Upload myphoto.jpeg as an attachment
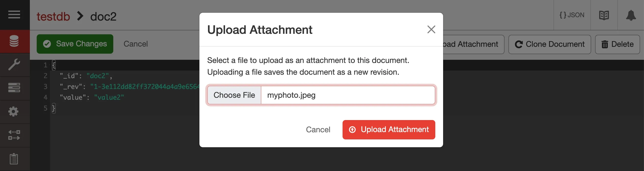The height and width of the screenshot is (171, 644). [x=389, y=130]
